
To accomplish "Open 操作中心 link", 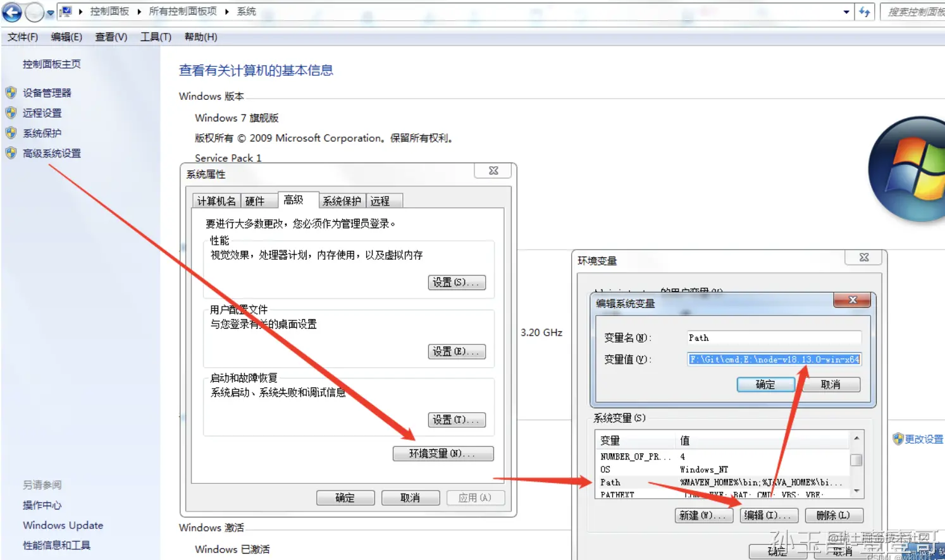I will 42,505.
